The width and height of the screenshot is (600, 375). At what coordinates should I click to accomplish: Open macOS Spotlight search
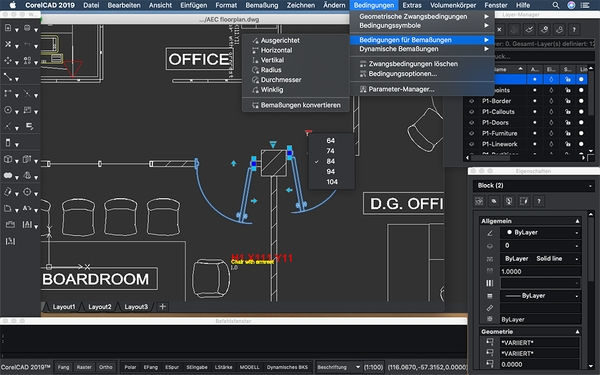(x=556, y=5)
